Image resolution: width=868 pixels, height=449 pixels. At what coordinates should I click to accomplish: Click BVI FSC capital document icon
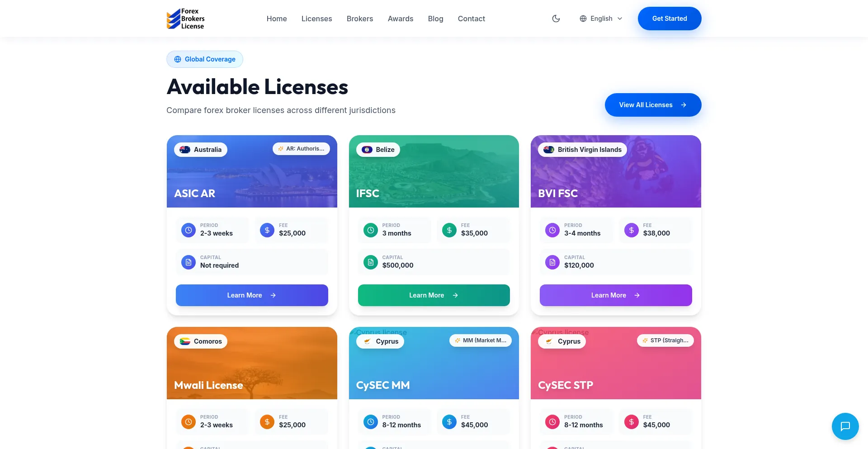pyautogui.click(x=552, y=262)
